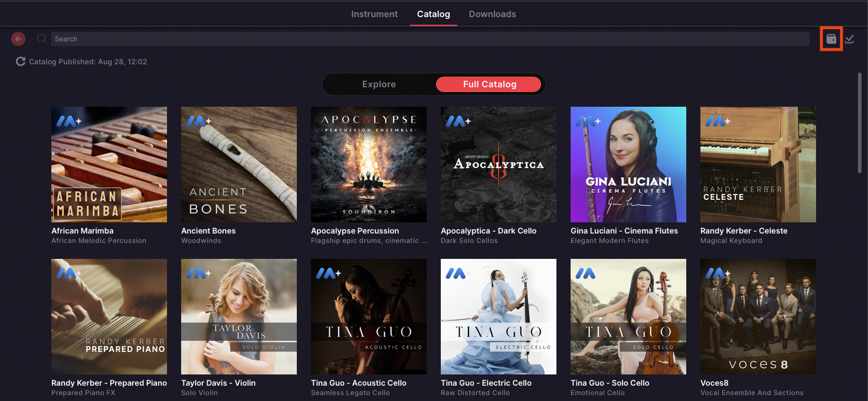Refresh catalog via the circular arrow icon
Viewport: 868px width, 401px height.
[x=21, y=61]
